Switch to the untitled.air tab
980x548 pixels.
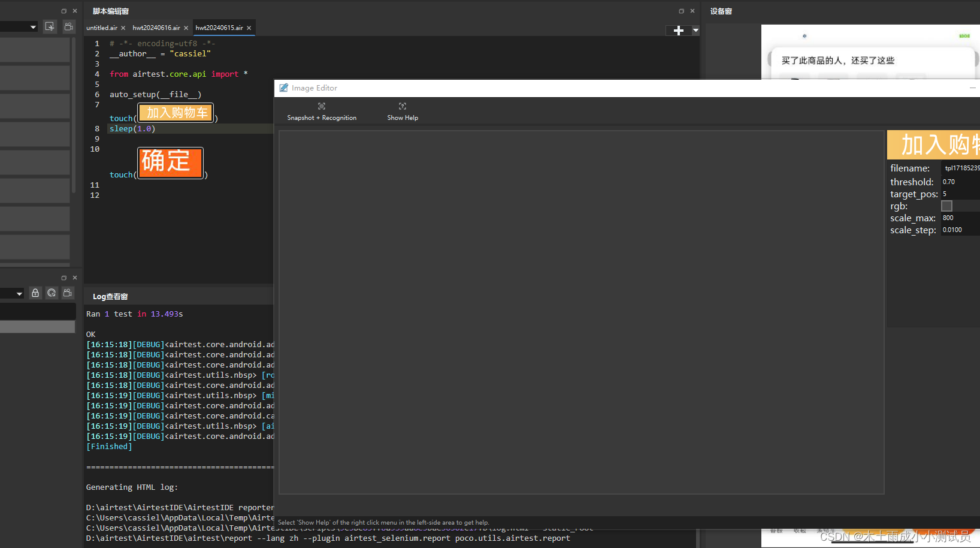tap(102, 28)
